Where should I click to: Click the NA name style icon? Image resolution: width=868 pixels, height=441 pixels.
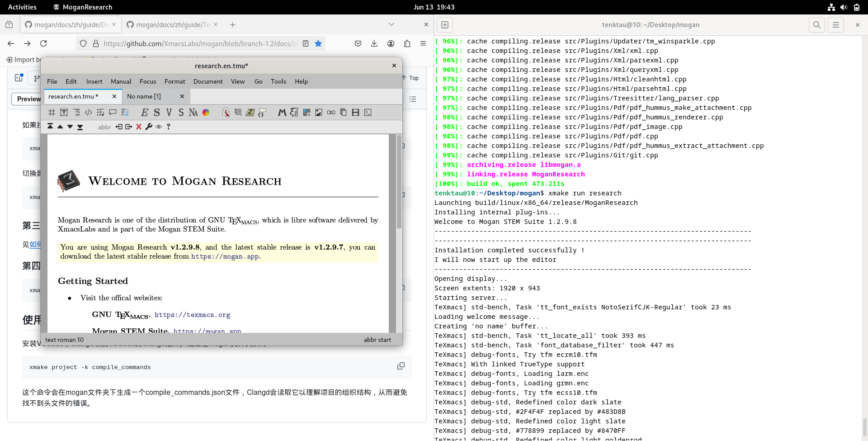(193, 113)
